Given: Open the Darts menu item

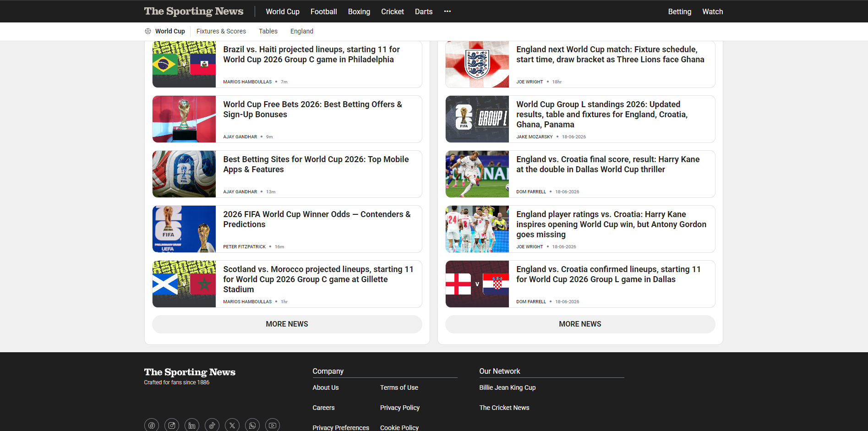Looking at the screenshot, I should coord(424,11).
